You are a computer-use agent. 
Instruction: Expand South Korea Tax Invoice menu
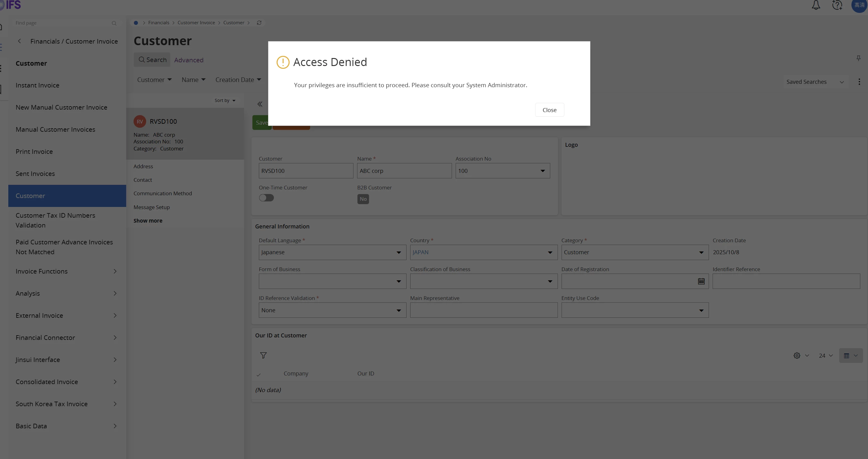tap(67, 404)
